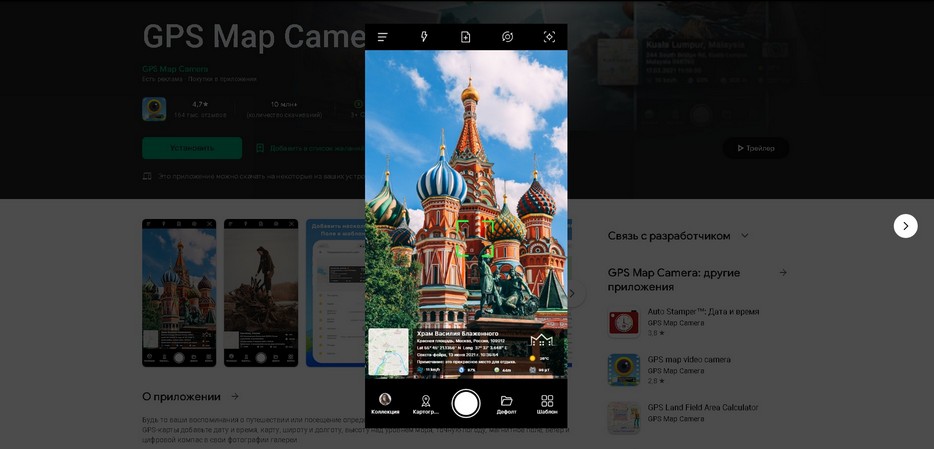Open the blue third screenshot thumbnail
Screen dimensions: 934x449
[x=335, y=292]
